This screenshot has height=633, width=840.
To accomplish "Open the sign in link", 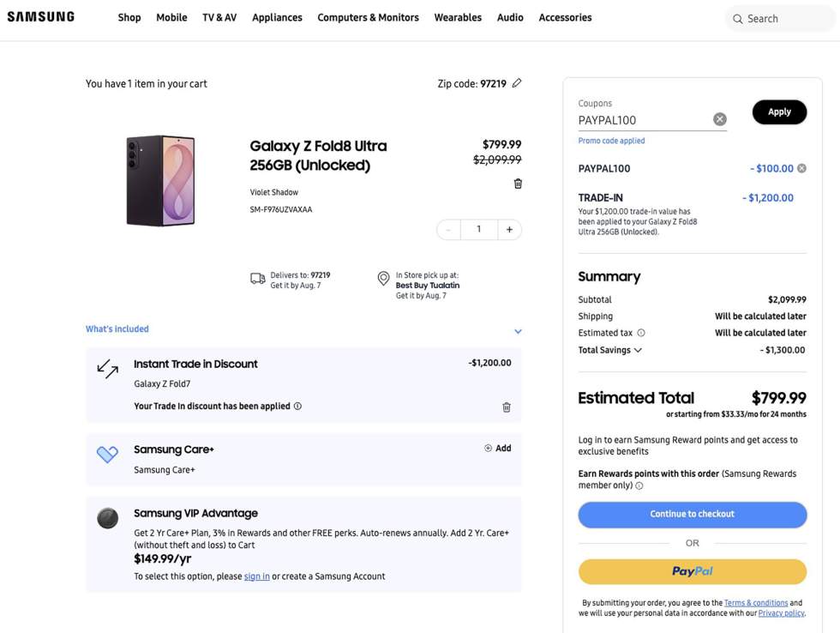I will click(x=256, y=576).
